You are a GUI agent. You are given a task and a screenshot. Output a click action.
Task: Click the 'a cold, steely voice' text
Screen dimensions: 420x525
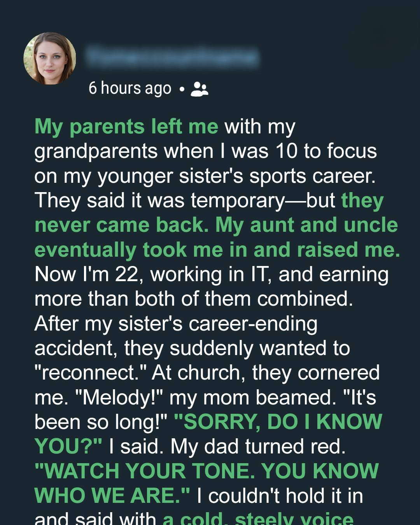pyautogui.click(x=258, y=518)
